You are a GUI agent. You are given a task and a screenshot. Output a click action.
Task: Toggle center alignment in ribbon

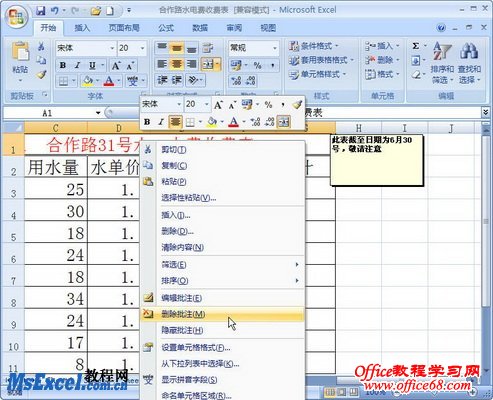(x=177, y=64)
